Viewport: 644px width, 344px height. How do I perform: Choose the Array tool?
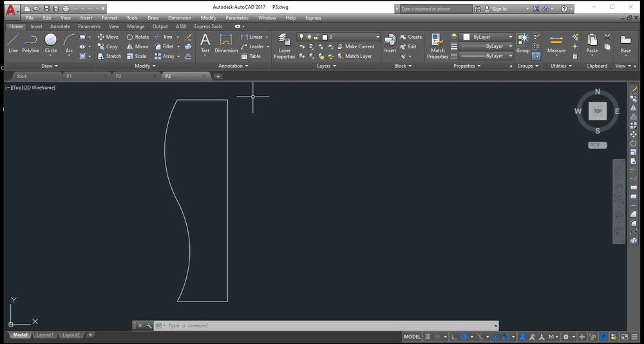coord(164,56)
